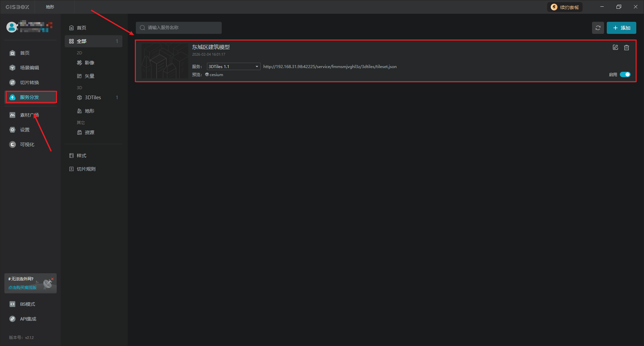Open 设置 in the sidebar

coord(24,130)
